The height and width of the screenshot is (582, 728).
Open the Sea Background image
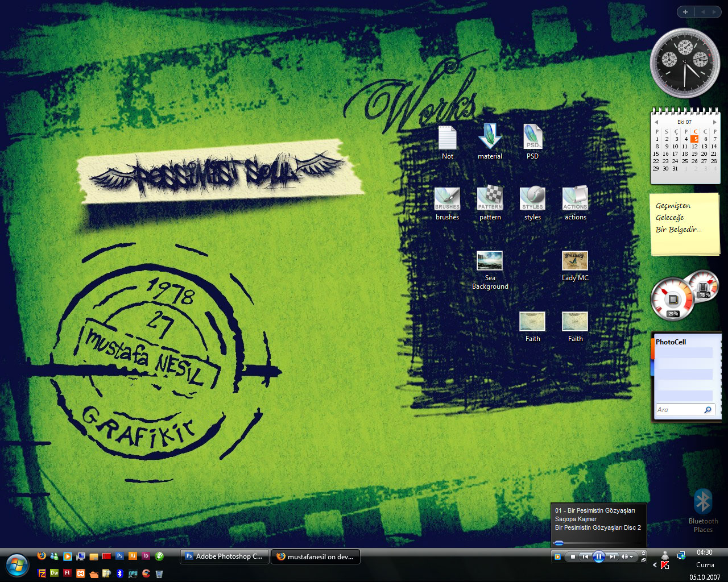click(490, 271)
